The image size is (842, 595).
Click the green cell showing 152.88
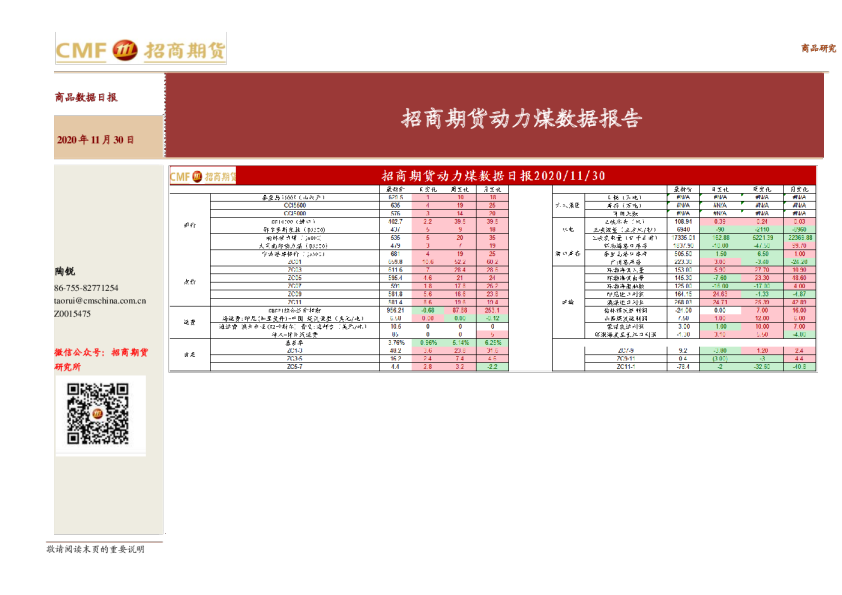click(x=720, y=237)
